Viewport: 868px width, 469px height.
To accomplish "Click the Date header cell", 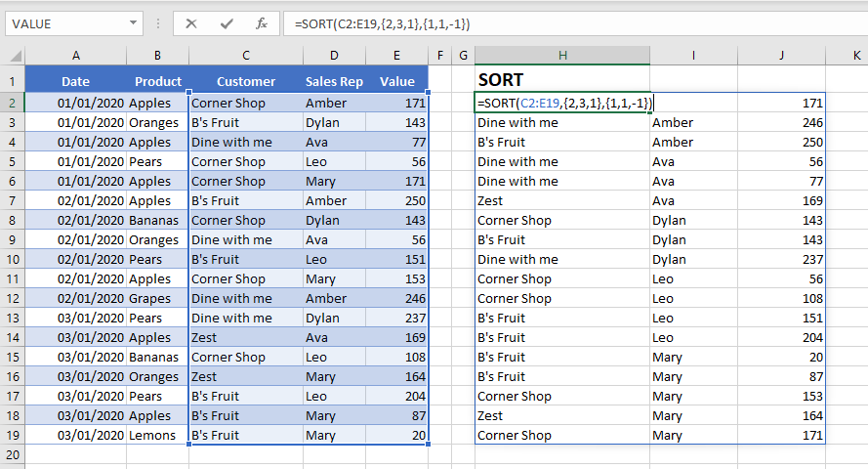I will click(x=76, y=81).
